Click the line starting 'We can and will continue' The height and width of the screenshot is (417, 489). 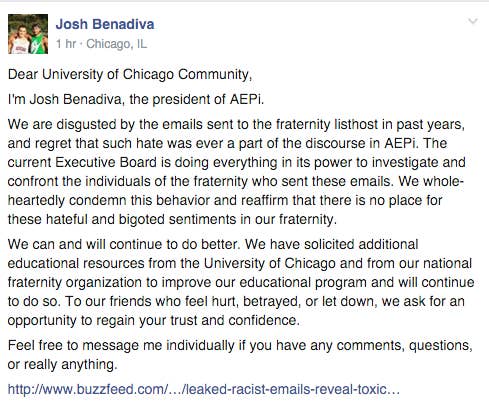pos(213,244)
